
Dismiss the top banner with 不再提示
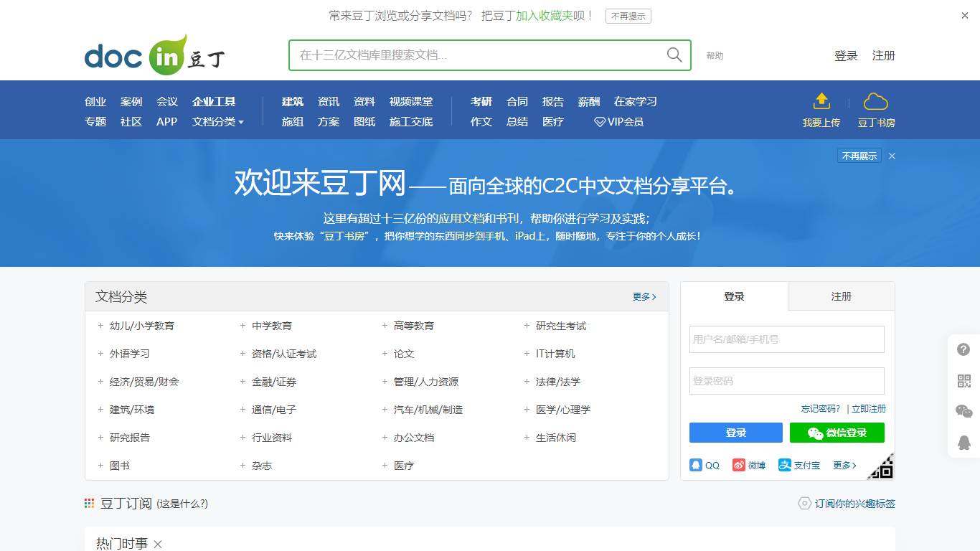pyautogui.click(x=626, y=16)
